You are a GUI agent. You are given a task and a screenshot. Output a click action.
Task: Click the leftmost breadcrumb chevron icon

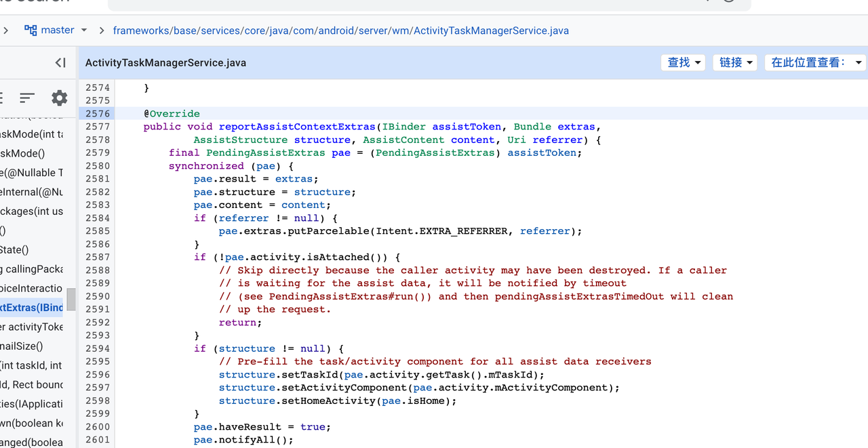6,30
